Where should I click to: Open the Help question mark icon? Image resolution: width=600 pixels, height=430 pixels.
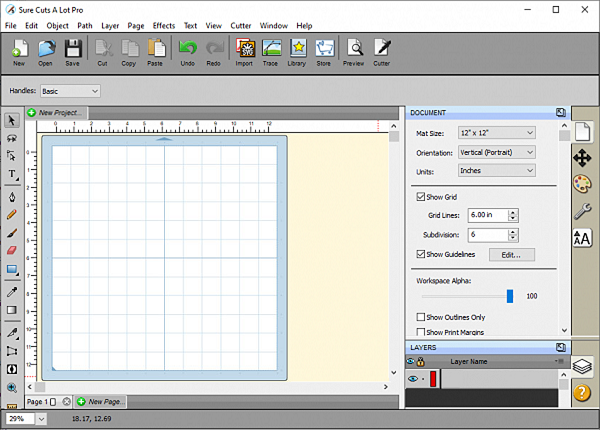tap(582, 393)
